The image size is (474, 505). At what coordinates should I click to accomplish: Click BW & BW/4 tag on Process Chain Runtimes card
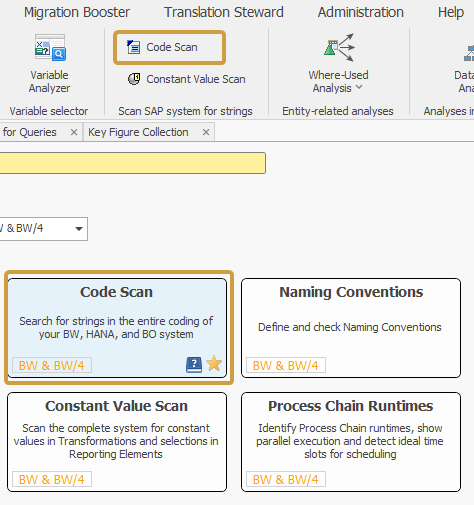[x=286, y=479]
